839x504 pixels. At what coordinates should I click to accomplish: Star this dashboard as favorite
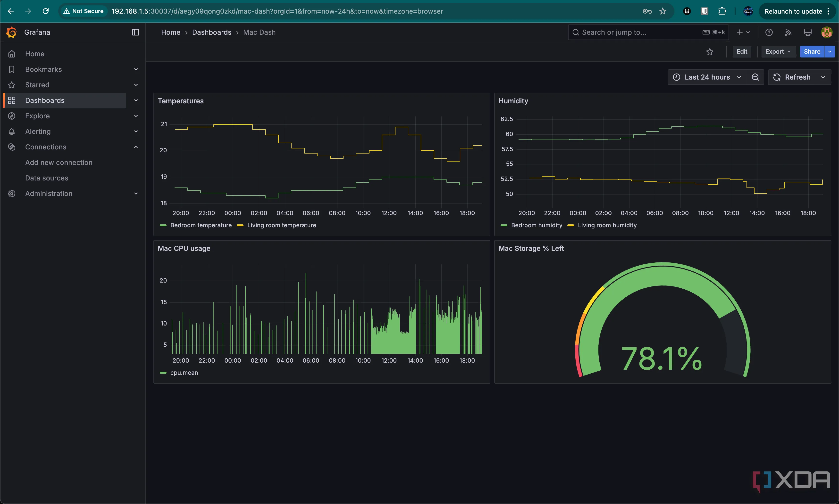pyautogui.click(x=709, y=52)
